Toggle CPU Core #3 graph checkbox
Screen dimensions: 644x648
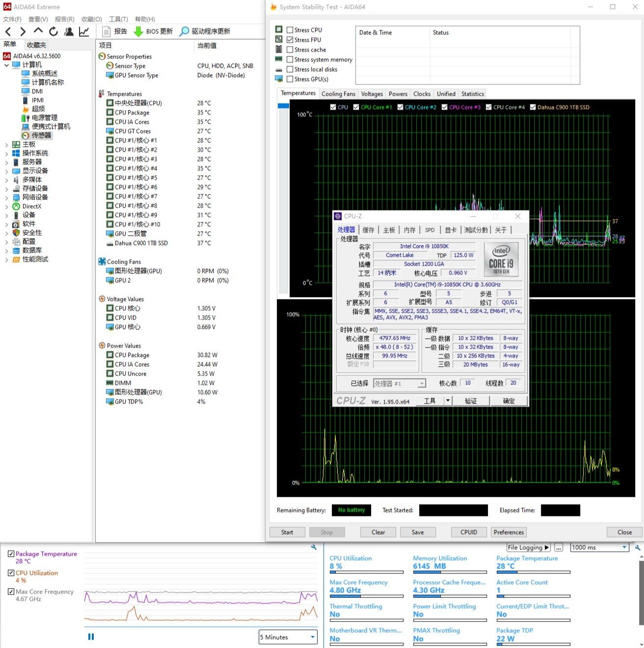coord(444,107)
